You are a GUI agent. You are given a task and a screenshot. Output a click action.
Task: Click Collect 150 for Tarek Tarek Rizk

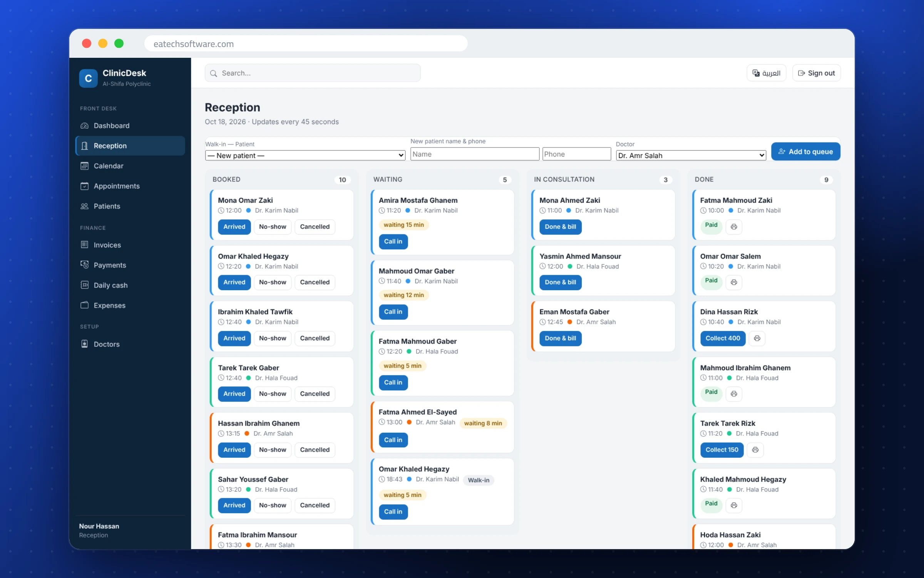tap(722, 450)
